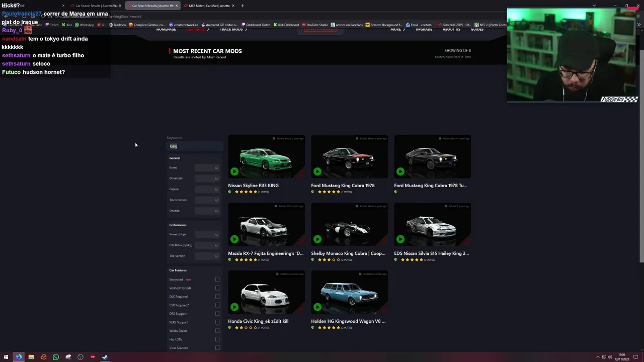Screen dimensions: 644x362
Task: Open WhatsApp bookmark in bookmarks bar
Action: [85, 25]
